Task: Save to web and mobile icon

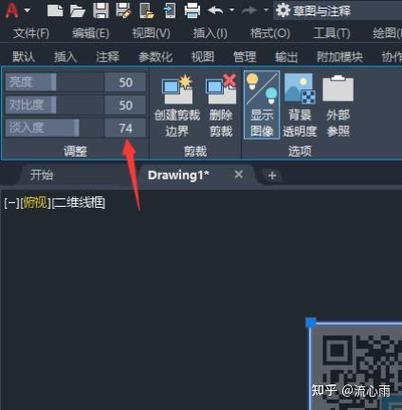Action: tap(169, 10)
